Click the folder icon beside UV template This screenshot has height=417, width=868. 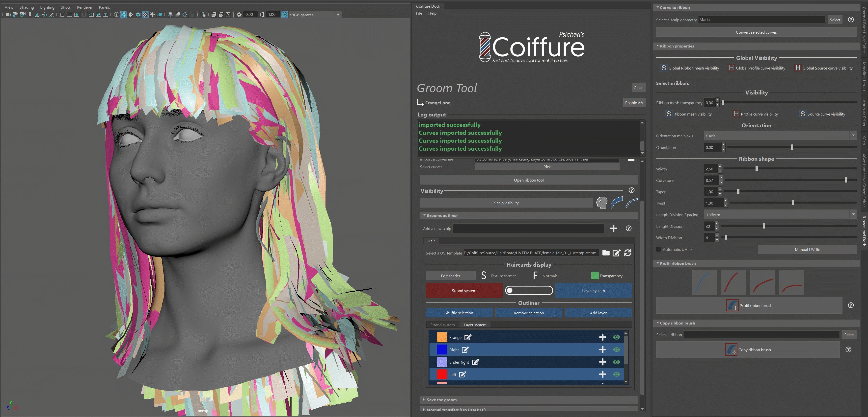pyautogui.click(x=606, y=253)
